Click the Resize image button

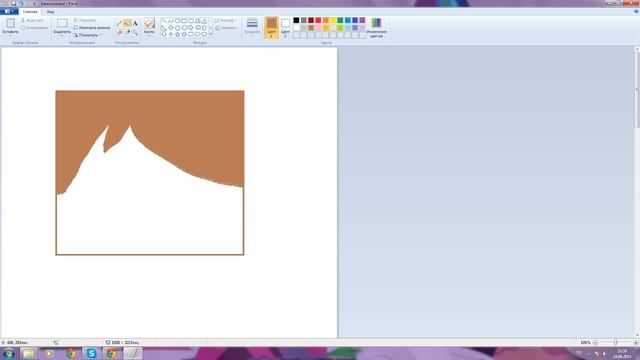[92, 27]
